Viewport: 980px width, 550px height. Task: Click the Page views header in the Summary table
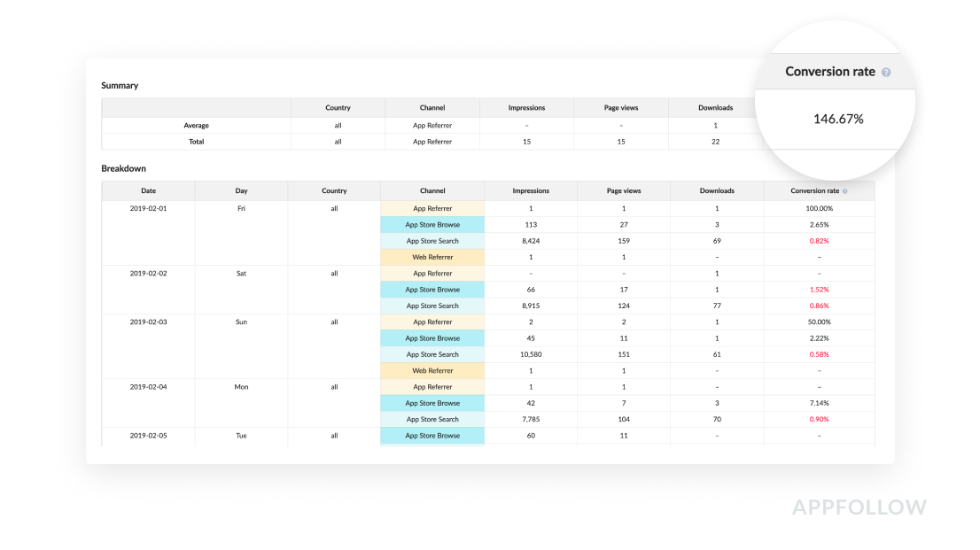coord(620,108)
